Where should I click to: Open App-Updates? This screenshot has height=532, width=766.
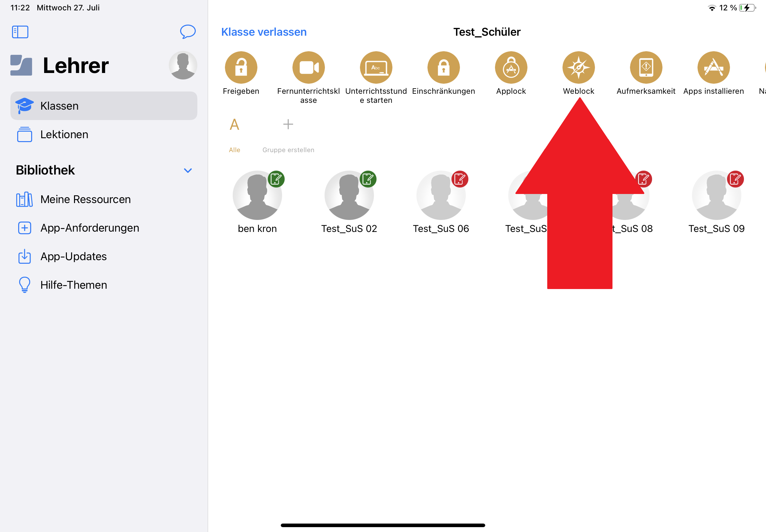coord(104,256)
